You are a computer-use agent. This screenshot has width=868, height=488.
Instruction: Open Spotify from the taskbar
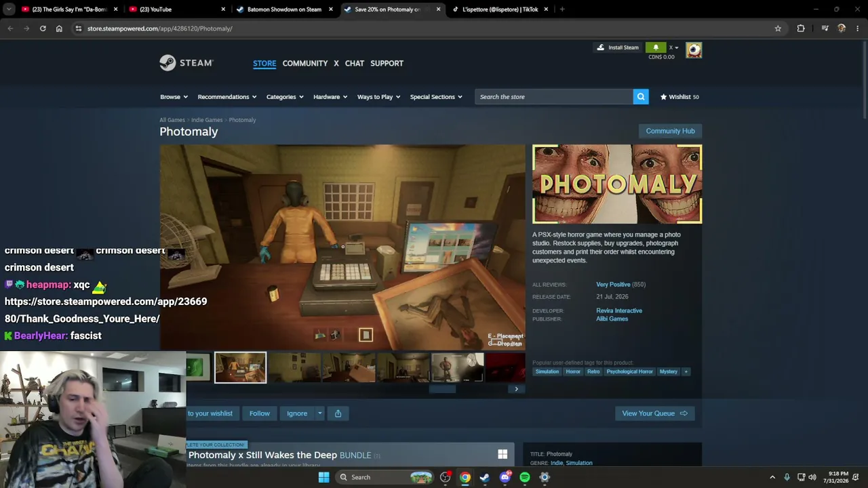tap(524, 477)
